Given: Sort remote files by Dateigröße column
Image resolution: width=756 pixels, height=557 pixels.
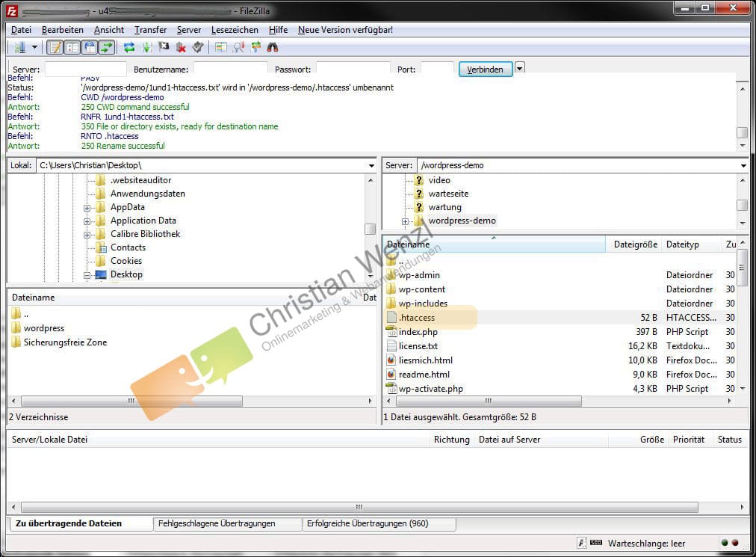Looking at the screenshot, I should pyautogui.click(x=634, y=244).
